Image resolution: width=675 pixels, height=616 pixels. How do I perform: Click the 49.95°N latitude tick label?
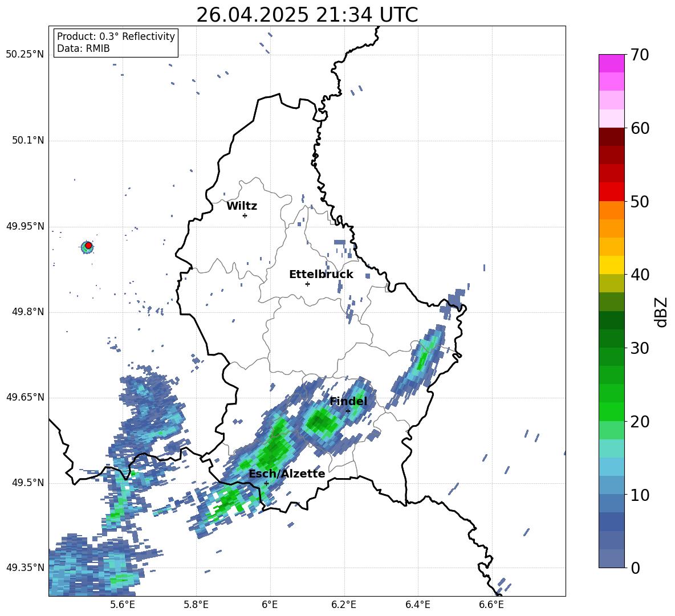point(25,226)
